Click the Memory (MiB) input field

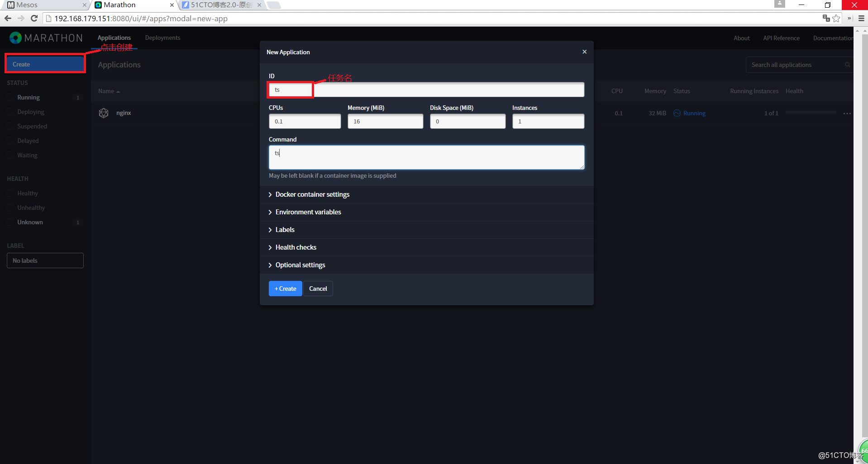coord(385,121)
